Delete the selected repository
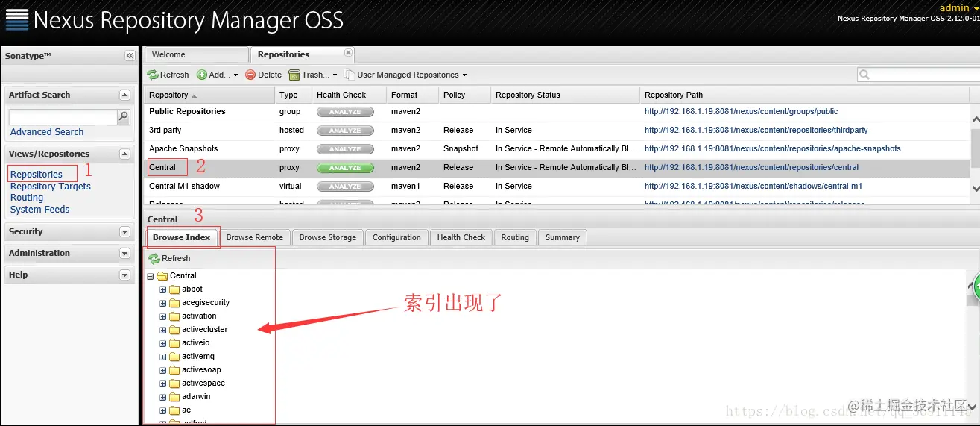The height and width of the screenshot is (426, 980). pos(264,75)
